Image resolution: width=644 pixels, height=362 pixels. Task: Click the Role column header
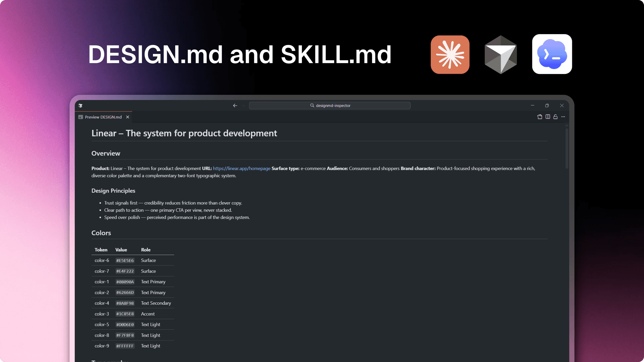pos(146,250)
